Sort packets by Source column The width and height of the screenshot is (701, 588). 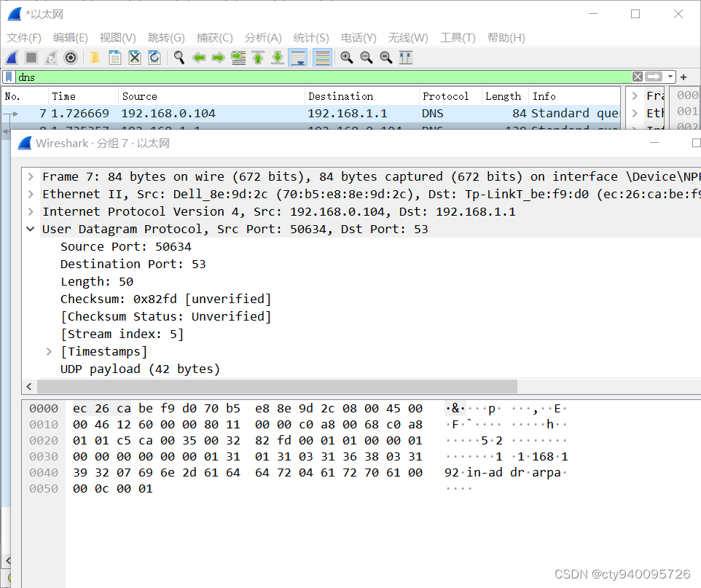pyautogui.click(x=212, y=96)
